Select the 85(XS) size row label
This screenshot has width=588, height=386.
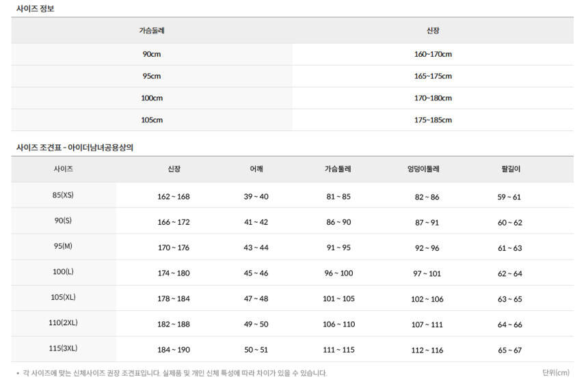coord(63,195)
